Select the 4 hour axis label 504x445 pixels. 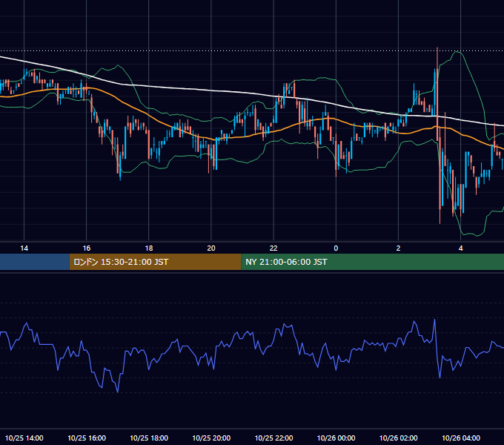tap(460, 248)
